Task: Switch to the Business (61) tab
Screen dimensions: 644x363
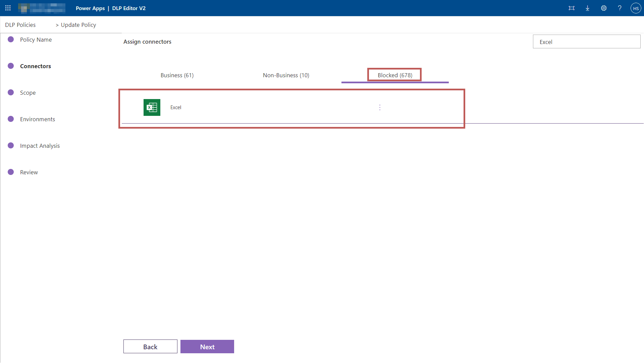Action: (x=177, y=75)
